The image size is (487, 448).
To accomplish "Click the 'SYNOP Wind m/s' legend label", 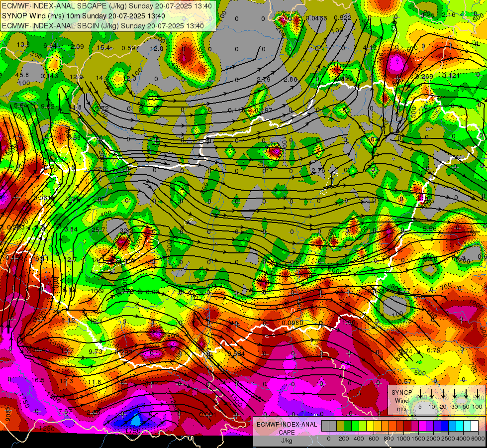I will tap(401, 401).
